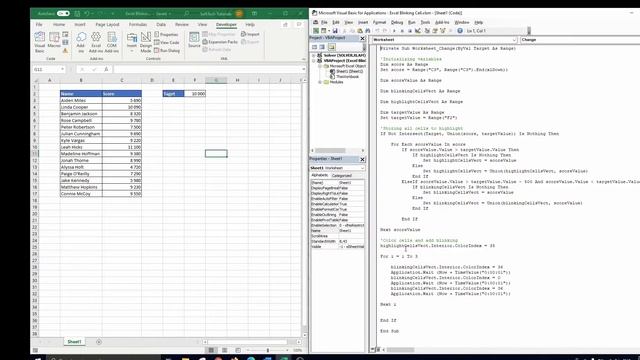Screen dimensions: 640x360
Task: Click Properties in Controls group
Action: point(167,35)
